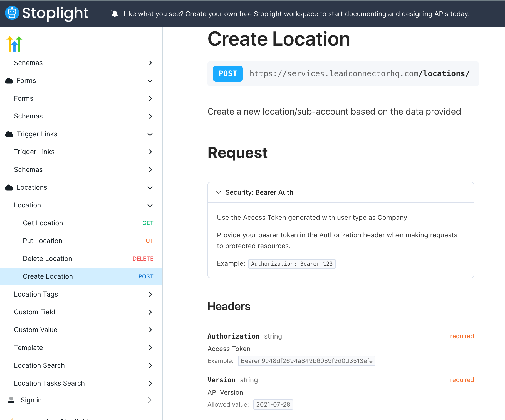Viewport: 505px width, 420px height.
Task: Click the Bearer token example value
Action: (306, 361)
